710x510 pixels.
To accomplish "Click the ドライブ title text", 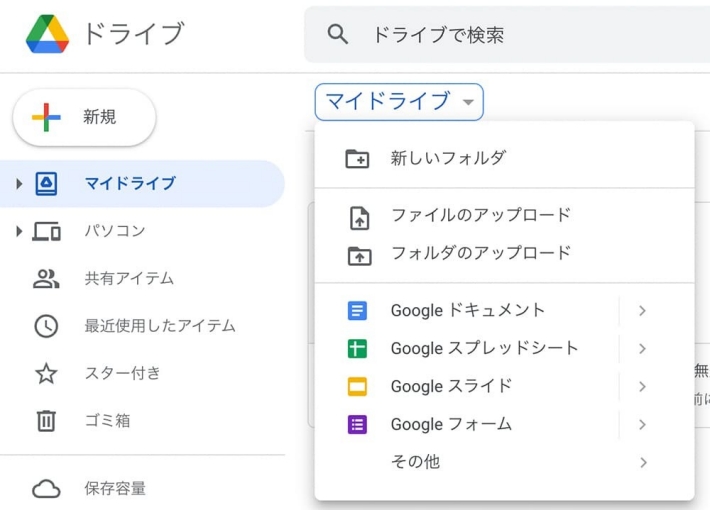I will click(x=134, y=34).
